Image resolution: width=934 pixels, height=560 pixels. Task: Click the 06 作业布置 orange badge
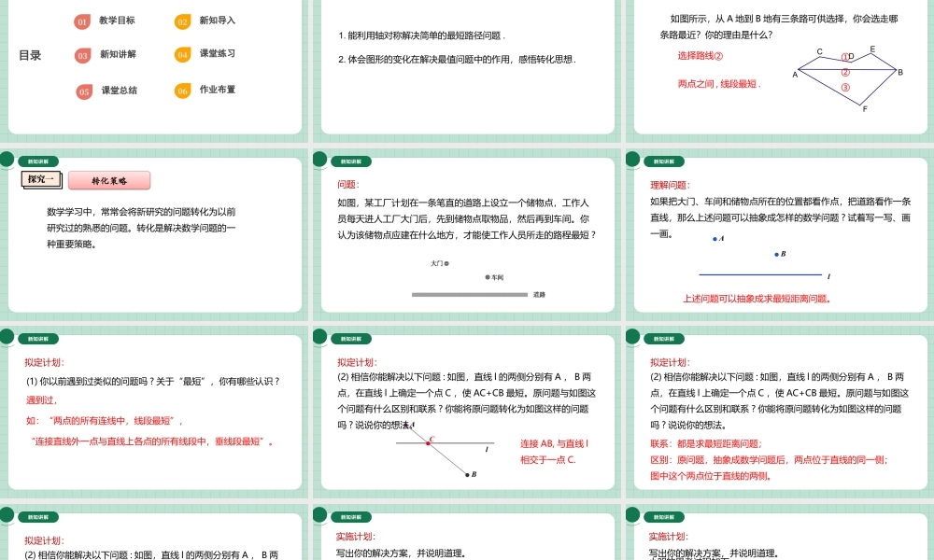point(183,91)
